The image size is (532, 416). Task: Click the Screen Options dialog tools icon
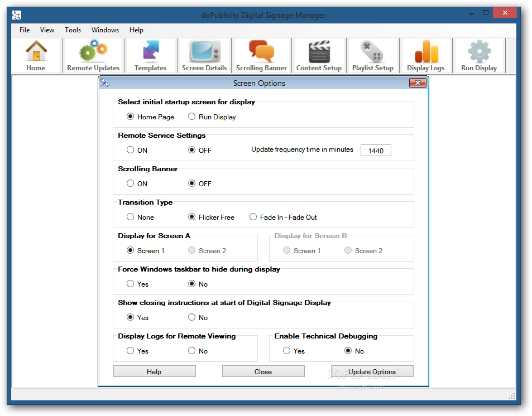105,83
